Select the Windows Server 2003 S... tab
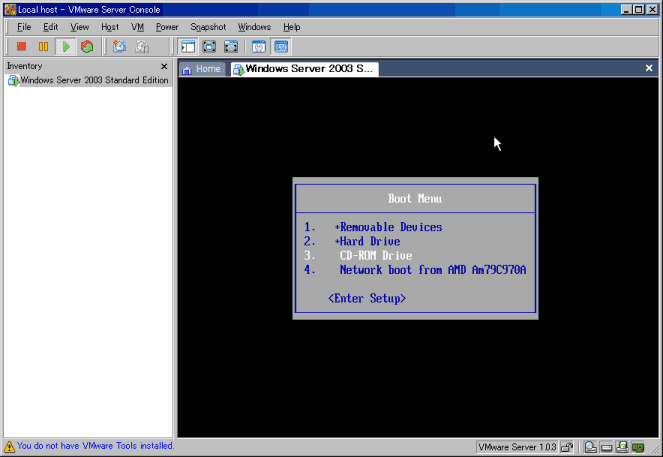663x457 pixels. [x=304, y=69]
